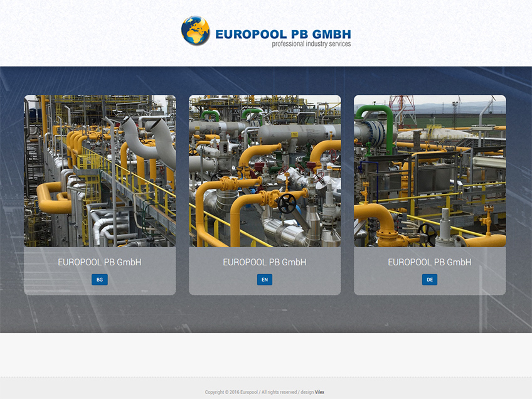The width and height of the screenshot is (532, 399).
Task: Open the English card pipeline photo
Action: (x=265, y=171)
